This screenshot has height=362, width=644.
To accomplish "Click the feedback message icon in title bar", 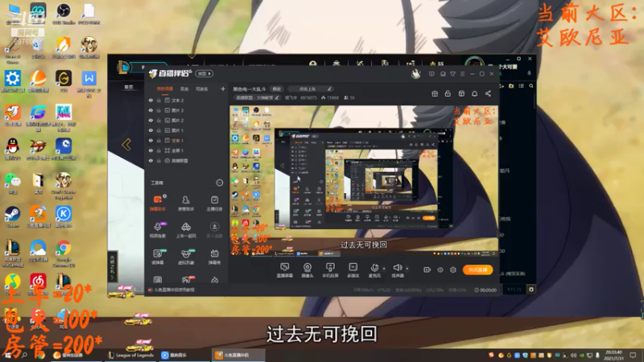I will [431, 74].
